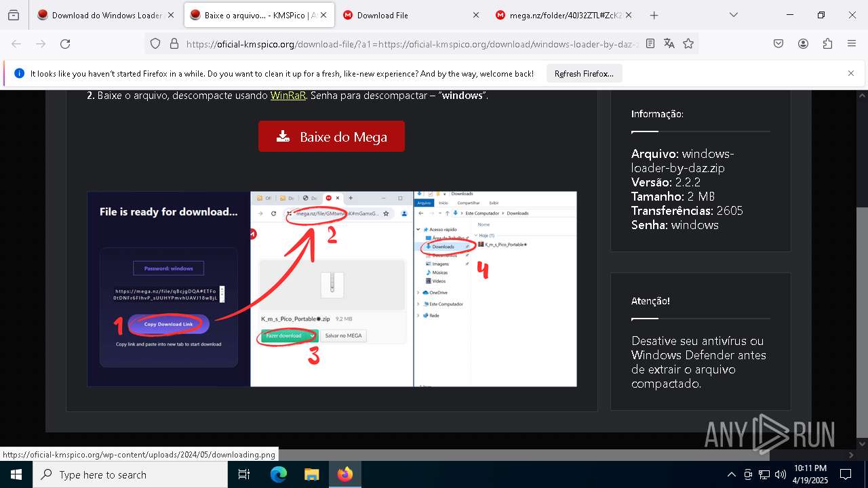
Task: Select the Baixe o arquivo KMSPico tab
Action: tap(259, 15)
